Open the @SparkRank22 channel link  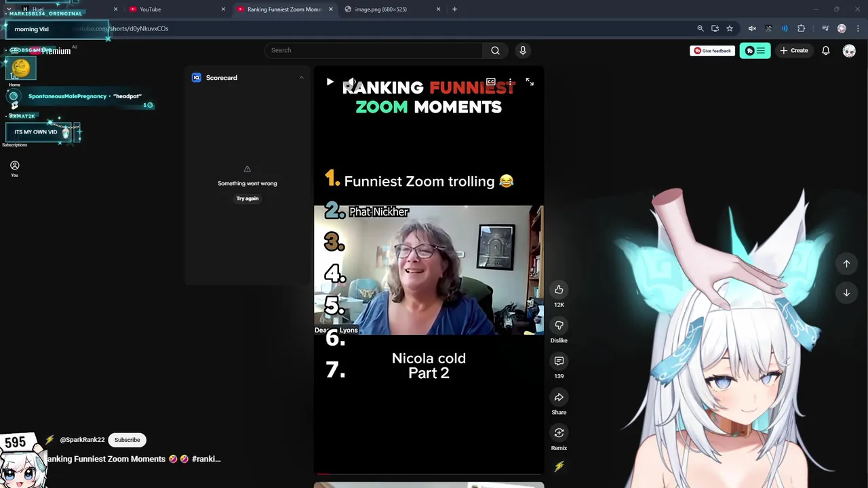[82, 440]
